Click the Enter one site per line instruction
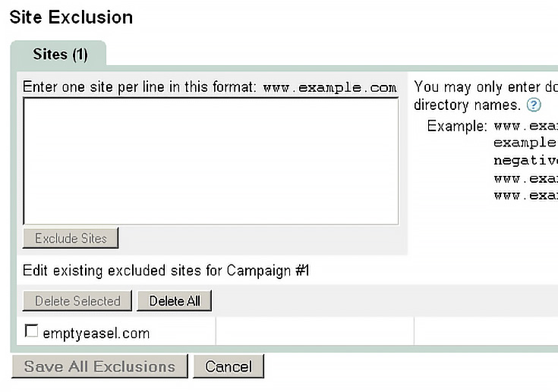The image size is (558, 392). pos(139,86)
